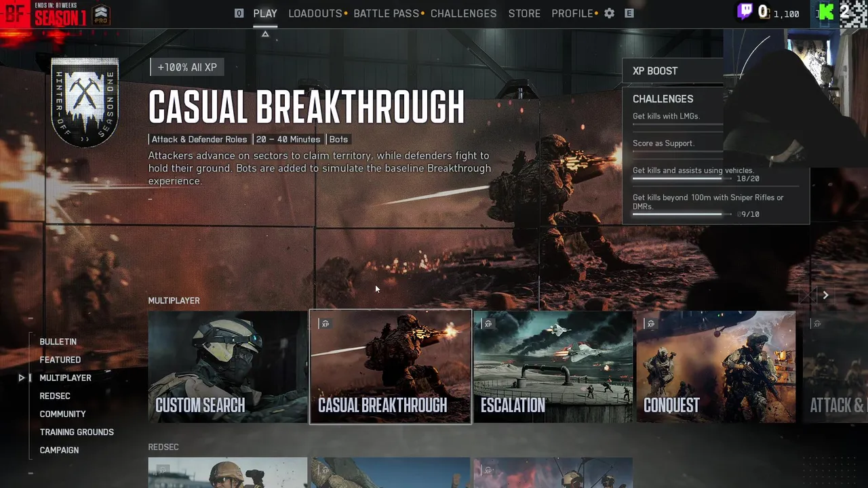The image size is (868, 488).
Task: Switch to the Loadouts tab
Action: pos(315,14)
